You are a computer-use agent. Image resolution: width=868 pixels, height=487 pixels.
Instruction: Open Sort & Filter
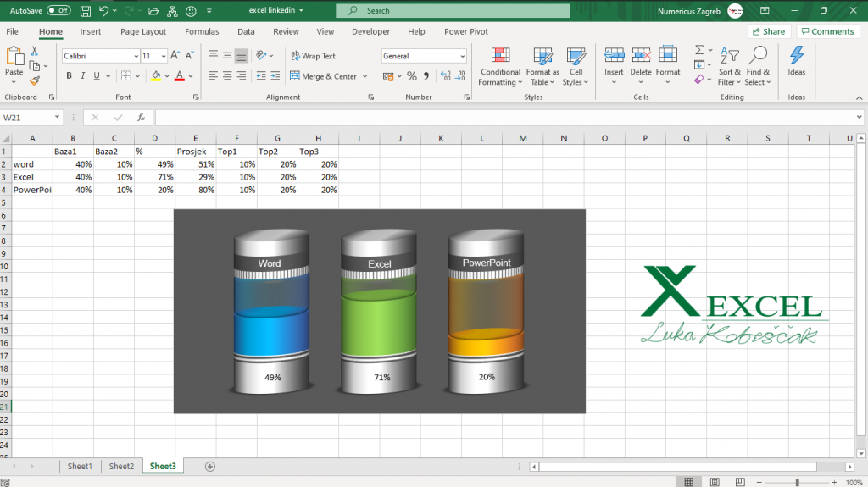pyautogui.click(x=730, y=66)
